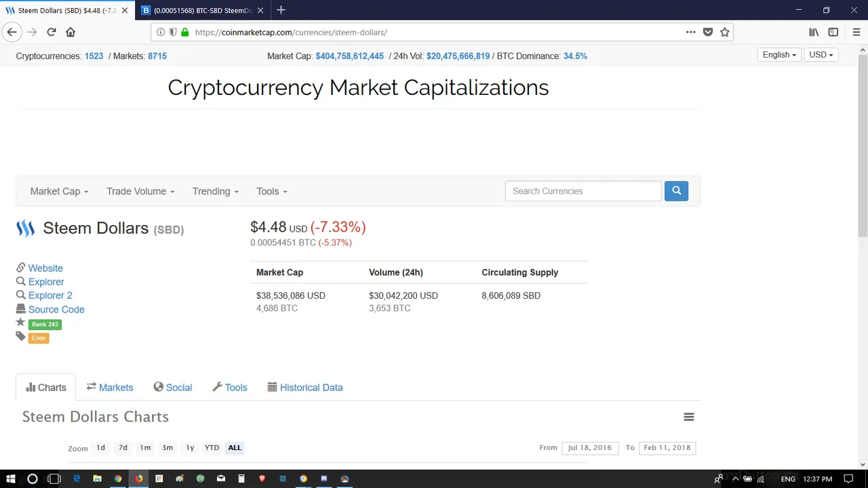
Task: Bookmark this page with the star icon
Action: pyautogui.click(x=725, y=32)
